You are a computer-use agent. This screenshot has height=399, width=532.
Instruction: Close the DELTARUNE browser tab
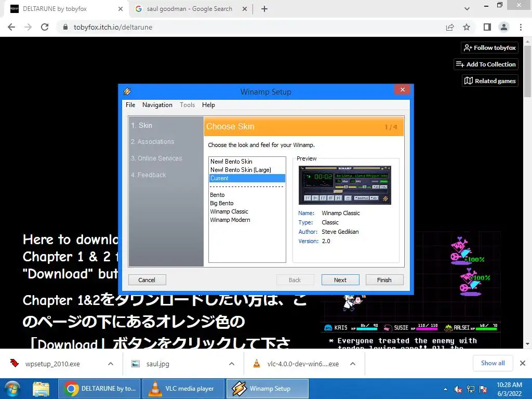pos(121,9)
